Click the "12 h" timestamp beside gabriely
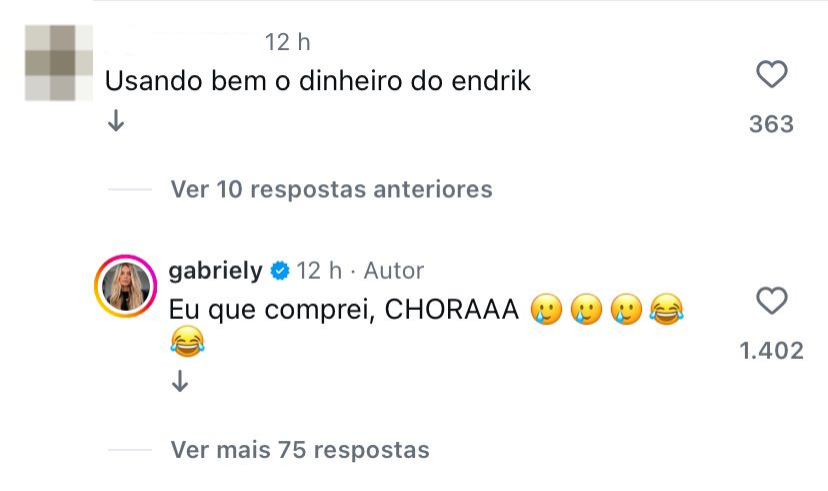The width and height of the screenshot is (828, 491). tap(320, 271)
